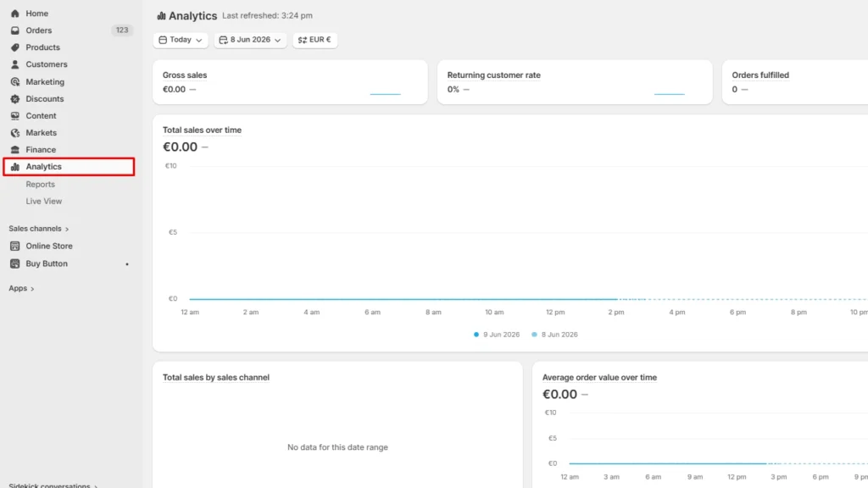The width and height of the screenshot is (868, 488).
Task: Click the €10 axis label on sales chart
Action: point(171,166)
